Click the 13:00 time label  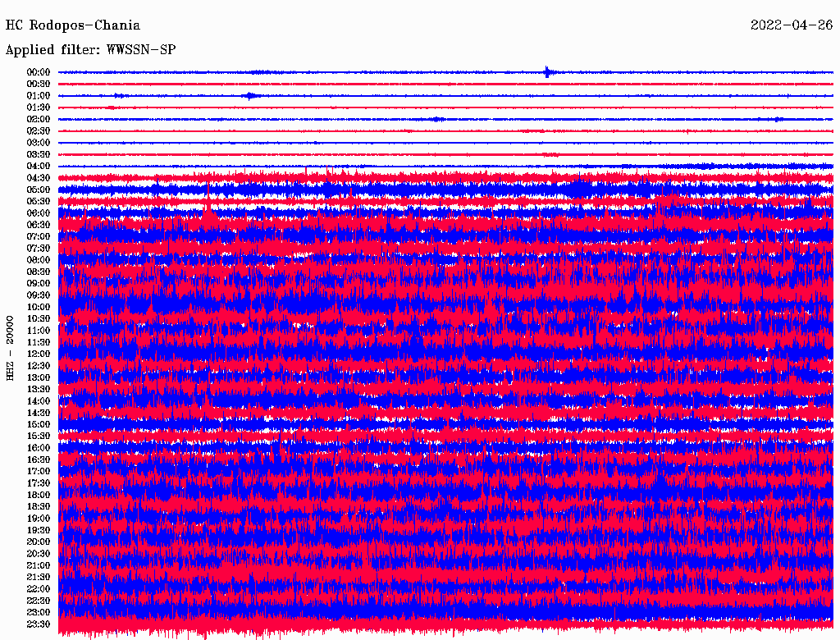click(x=39, y=378)
